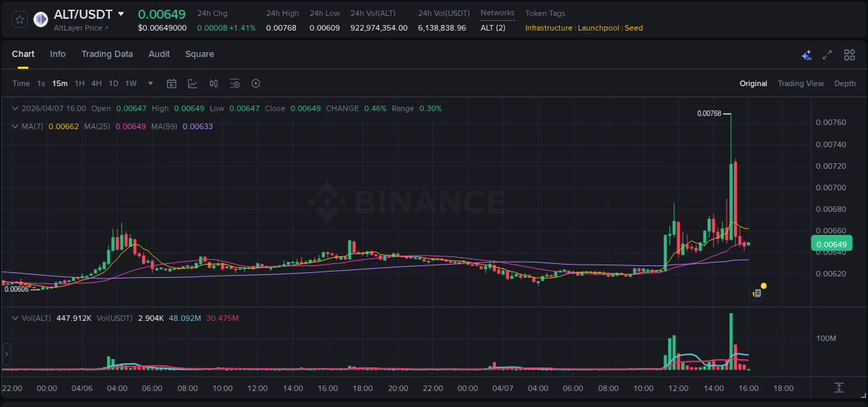
Task: Switch to the Depth chart view
Action: [845, 83]
